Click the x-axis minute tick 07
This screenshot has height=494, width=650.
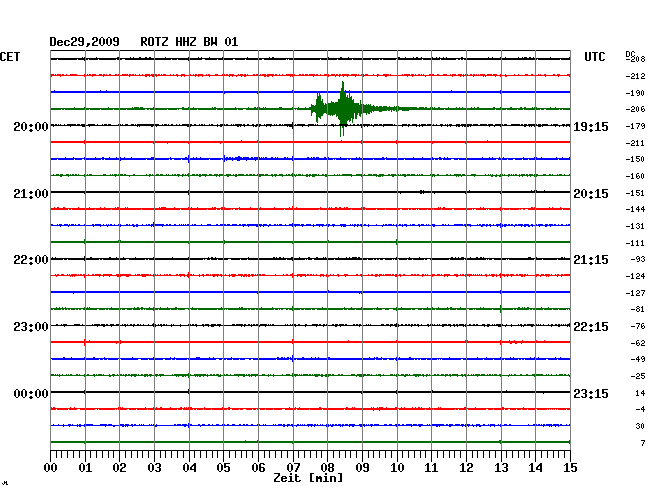(x=293, y=467)
